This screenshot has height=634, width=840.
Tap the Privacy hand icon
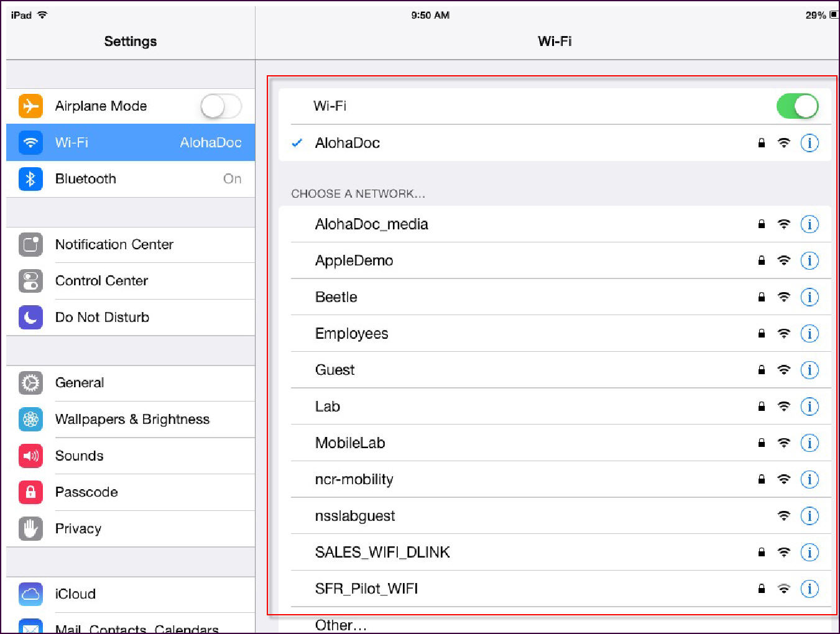[30, 529]
